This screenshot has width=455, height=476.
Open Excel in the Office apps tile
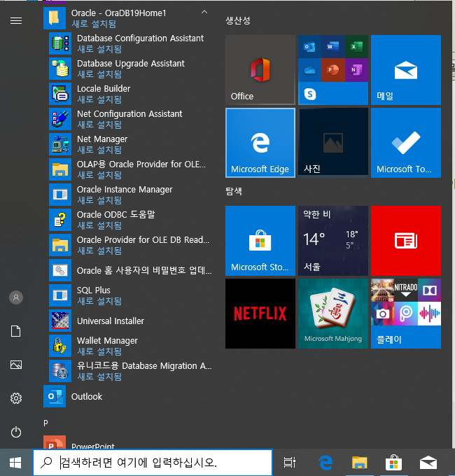[x=356, y=46]
